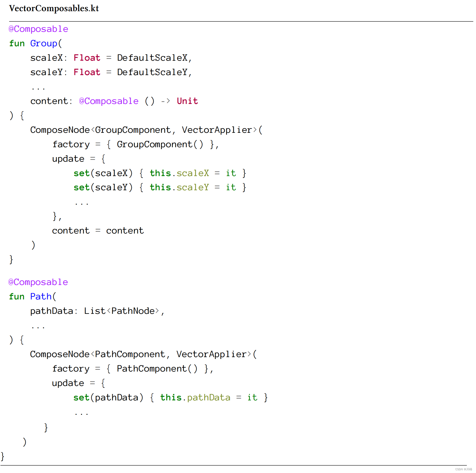Screen dimensions: 476x473
Task: Click the VectorComposables.kt file title
Action: [54, 8]
